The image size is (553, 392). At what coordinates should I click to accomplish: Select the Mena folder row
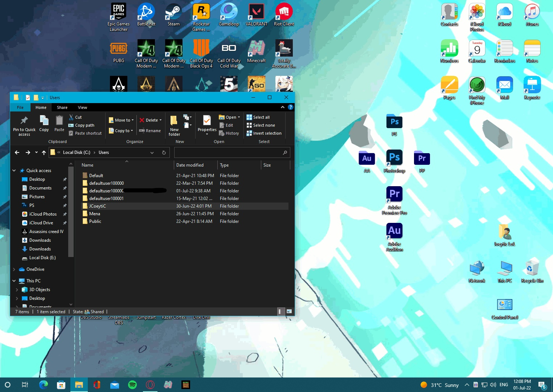[x=184, y=214]
